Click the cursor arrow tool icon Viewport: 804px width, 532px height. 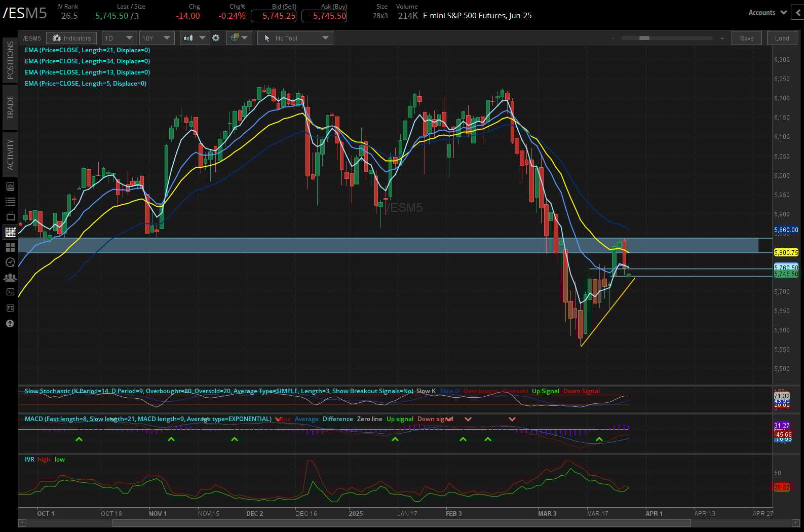click(x=267, y=38)
